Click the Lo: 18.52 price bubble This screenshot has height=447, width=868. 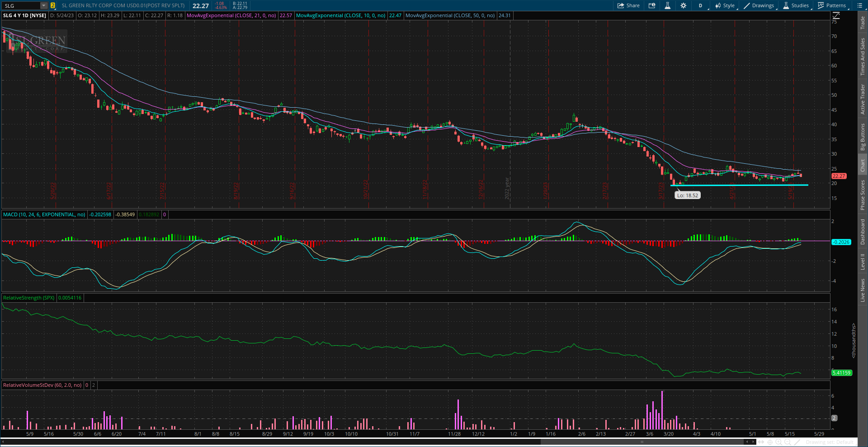(x=688, y=195)
